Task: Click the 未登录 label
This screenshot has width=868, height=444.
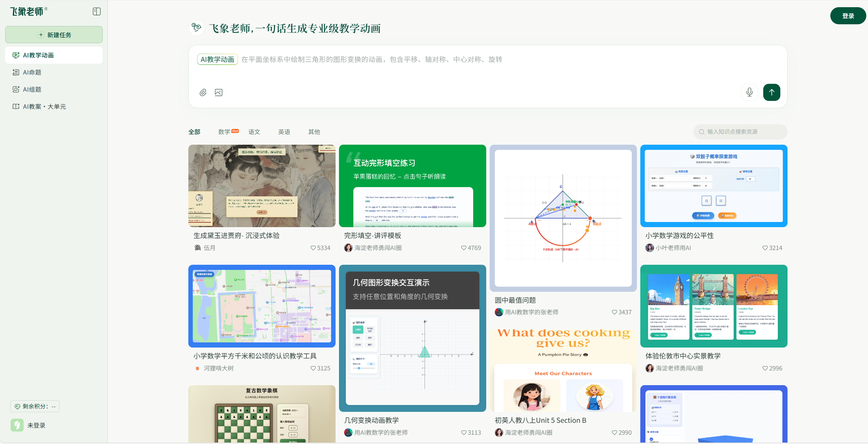Action: [36, 425]
